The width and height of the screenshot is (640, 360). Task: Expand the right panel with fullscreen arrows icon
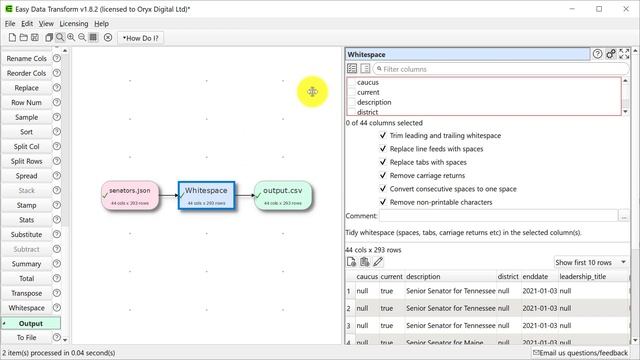pos(624,54)
